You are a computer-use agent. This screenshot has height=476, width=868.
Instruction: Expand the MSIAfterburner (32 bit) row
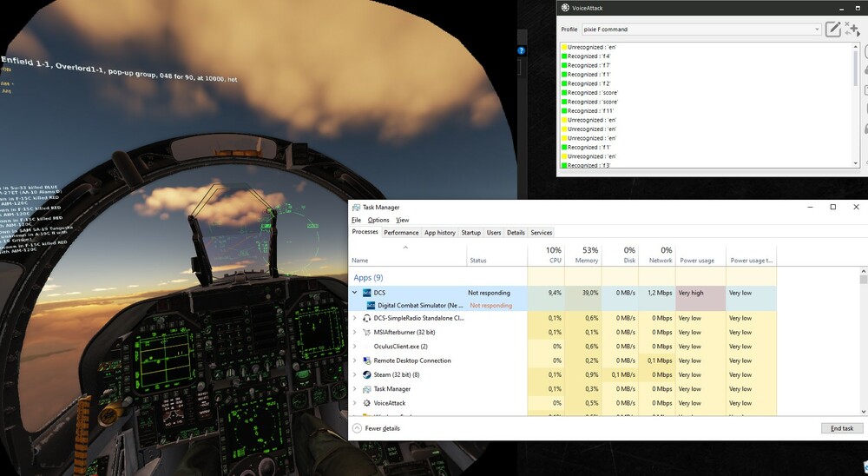[355, 333]
